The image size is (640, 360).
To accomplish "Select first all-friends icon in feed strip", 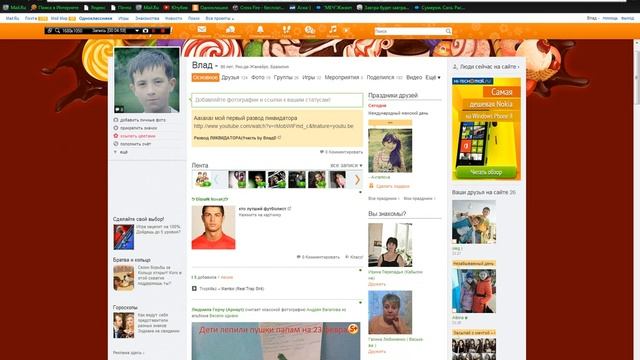I will [x=202, y=180].
